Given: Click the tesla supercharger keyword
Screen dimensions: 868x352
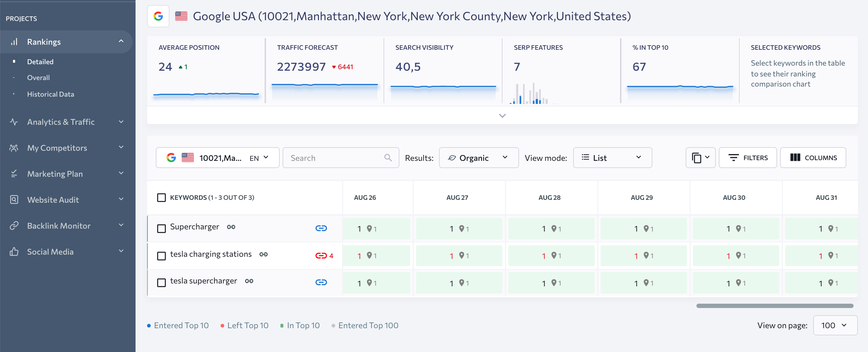Looking at the screenshot, I should [x=204, y=281].
